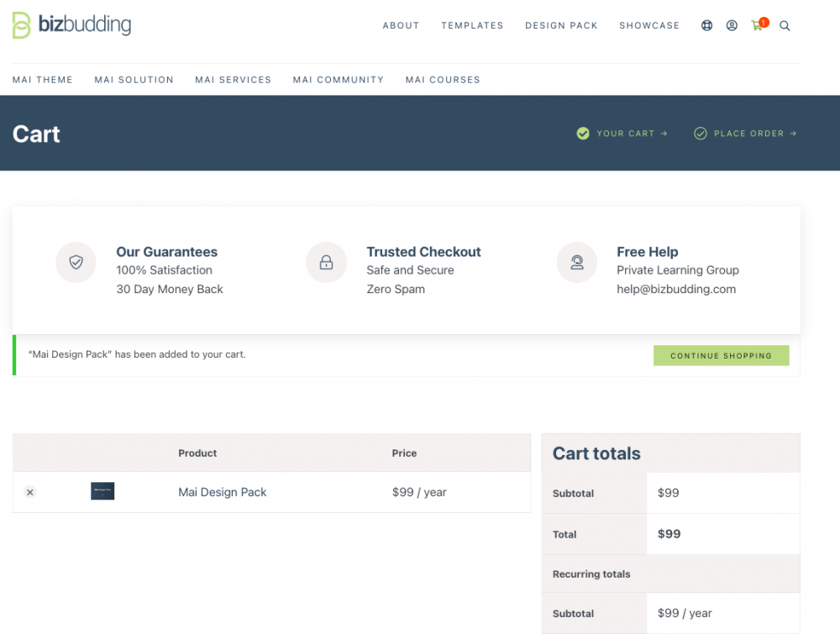This screenshot has width=840, height=634.
Task: Go to Mai Community page
Action: click(x=338, y=80)
